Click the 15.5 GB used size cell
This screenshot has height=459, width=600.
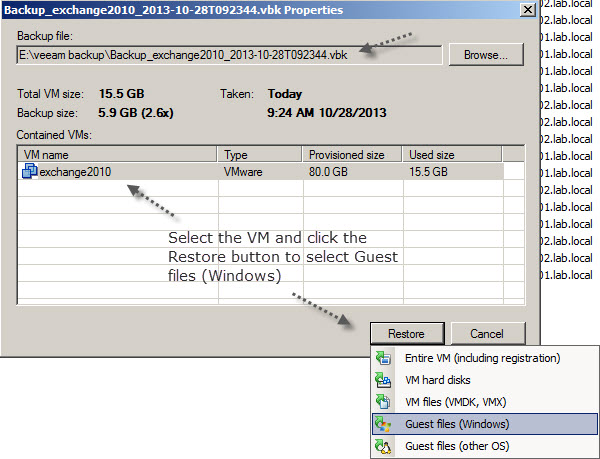428,171
